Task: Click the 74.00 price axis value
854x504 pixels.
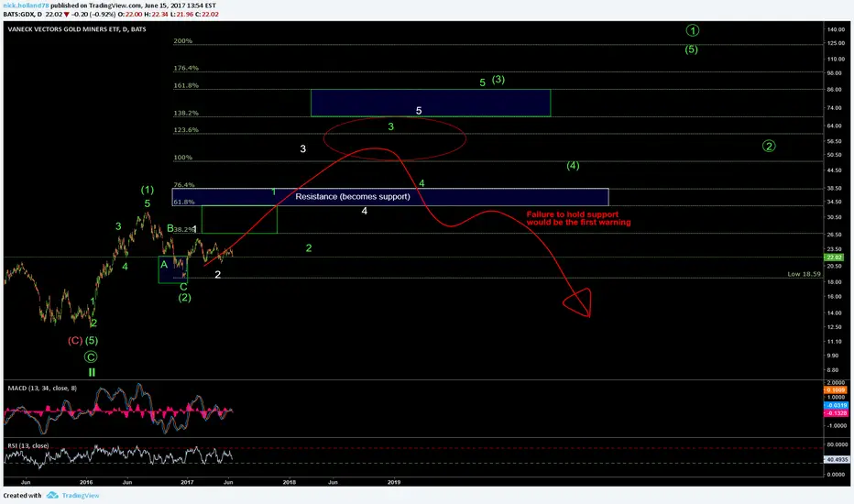Action: (834, 108)
